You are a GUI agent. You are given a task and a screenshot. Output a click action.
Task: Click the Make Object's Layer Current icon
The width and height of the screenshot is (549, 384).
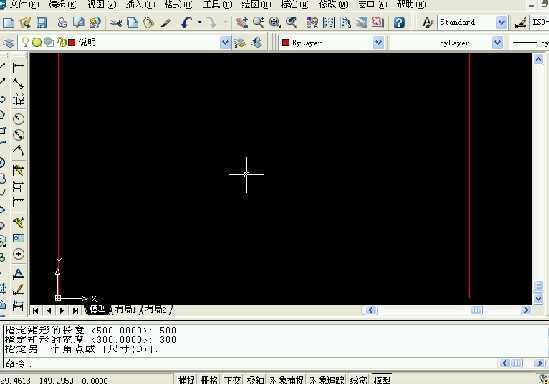pos(240,43)
